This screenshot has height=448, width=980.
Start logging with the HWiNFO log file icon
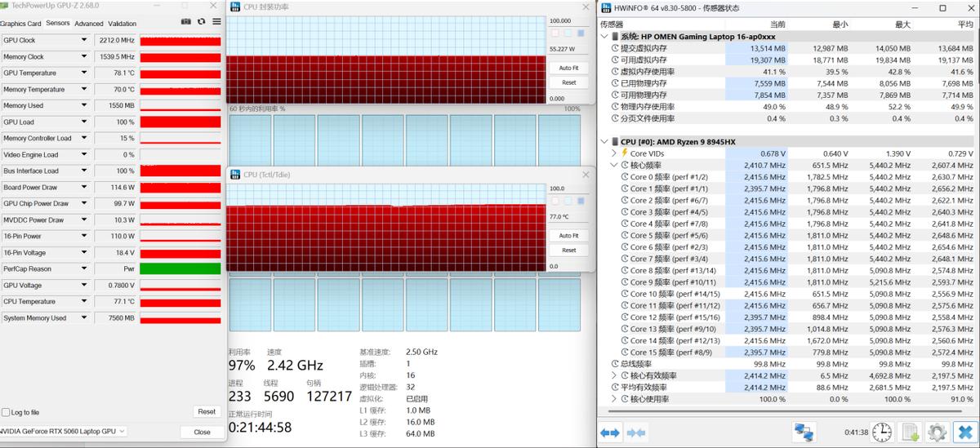[x=909, y=432]
